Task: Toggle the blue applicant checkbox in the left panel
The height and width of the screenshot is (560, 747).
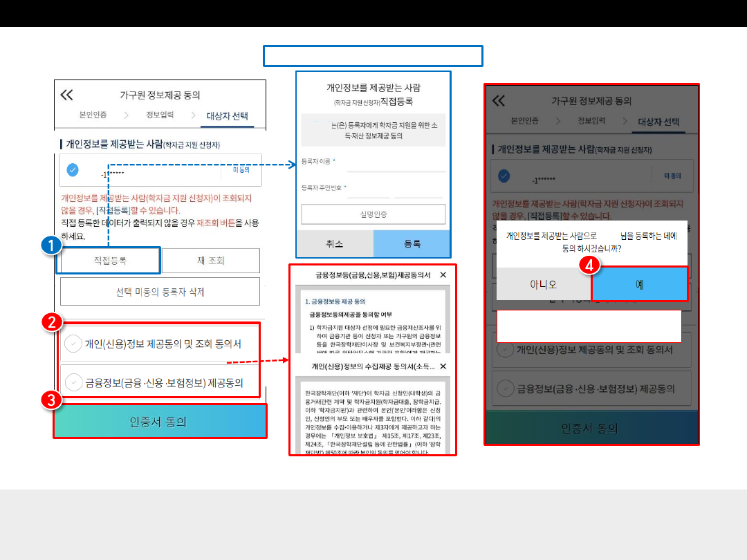Action: point(72,169)
